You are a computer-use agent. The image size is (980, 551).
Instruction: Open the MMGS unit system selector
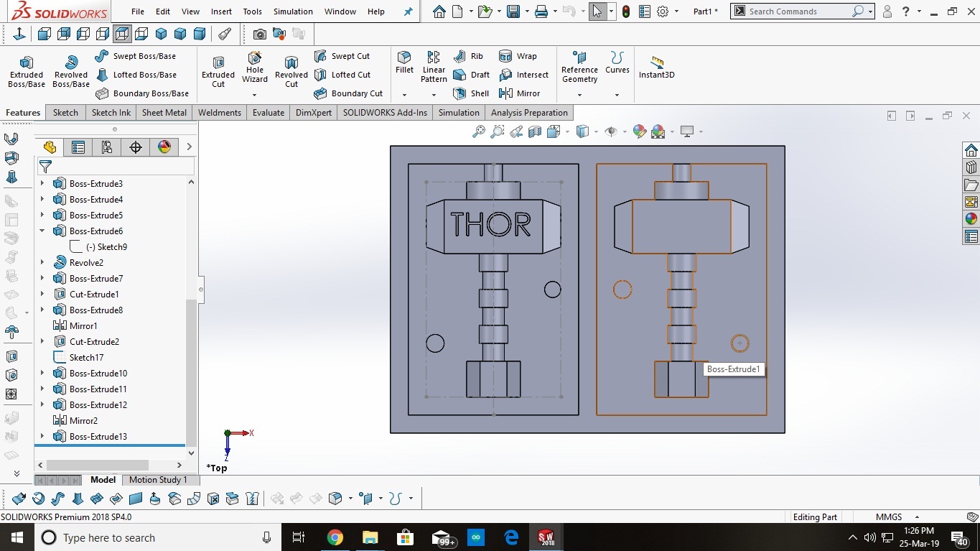[x=895, y=517]
